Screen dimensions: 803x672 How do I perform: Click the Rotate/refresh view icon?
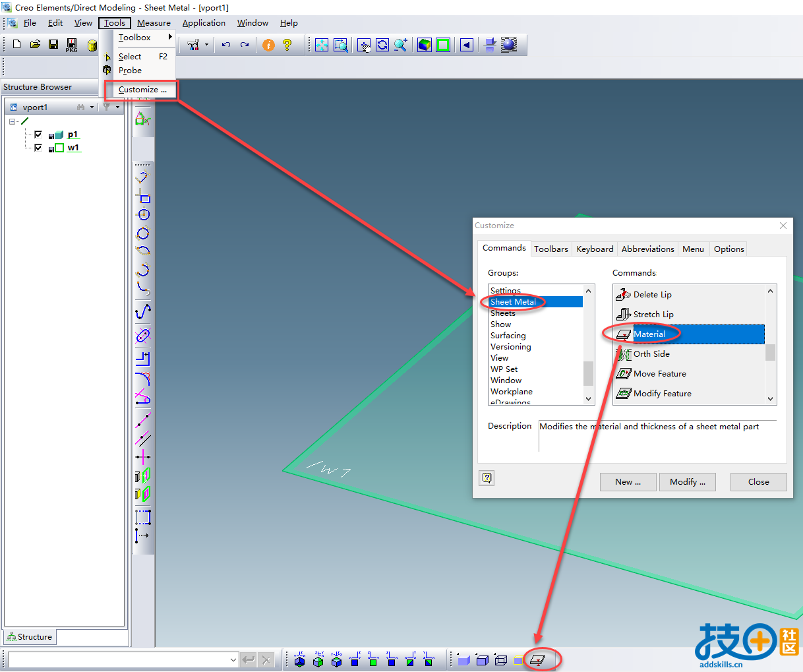click(382, 45)
